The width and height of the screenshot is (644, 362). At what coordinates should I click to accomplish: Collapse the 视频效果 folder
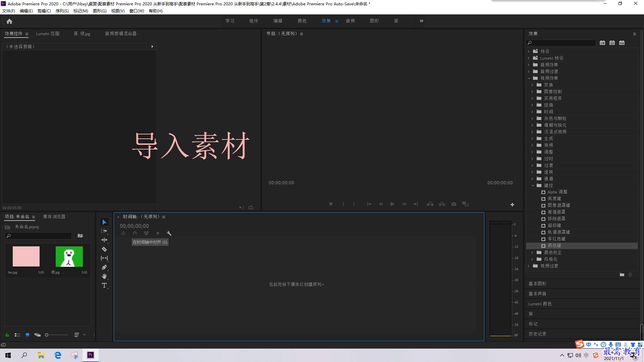tap(529, 78)
